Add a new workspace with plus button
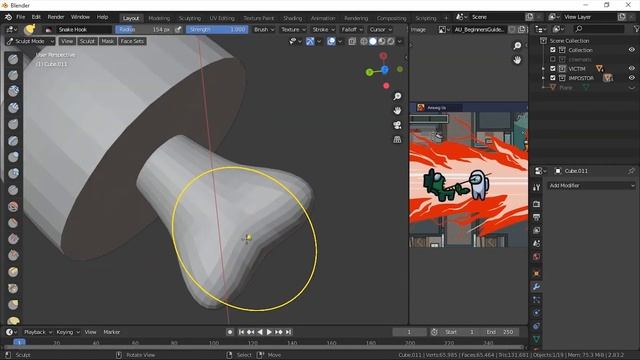This screenshot has width=640, height=360. (446, 18)
